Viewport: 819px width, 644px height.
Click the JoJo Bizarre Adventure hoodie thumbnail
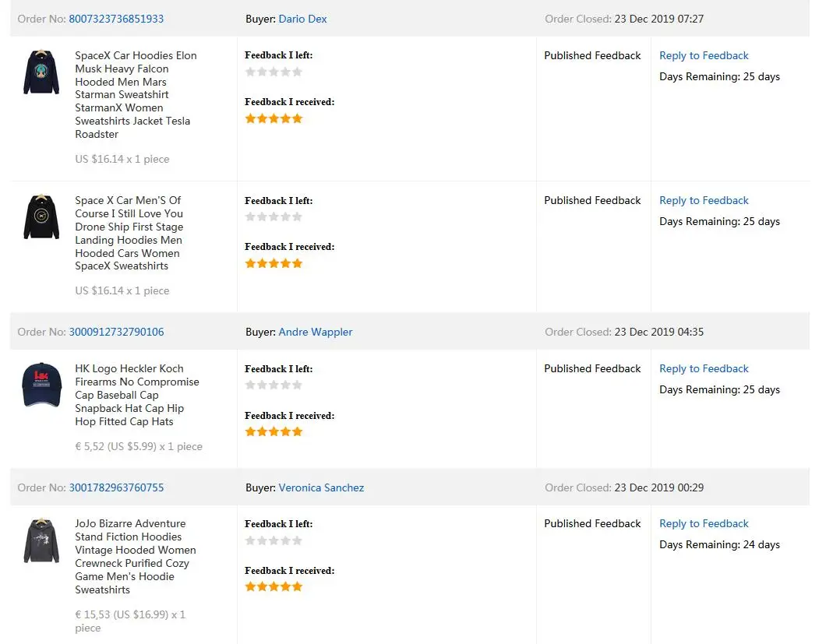coord(41,540)
